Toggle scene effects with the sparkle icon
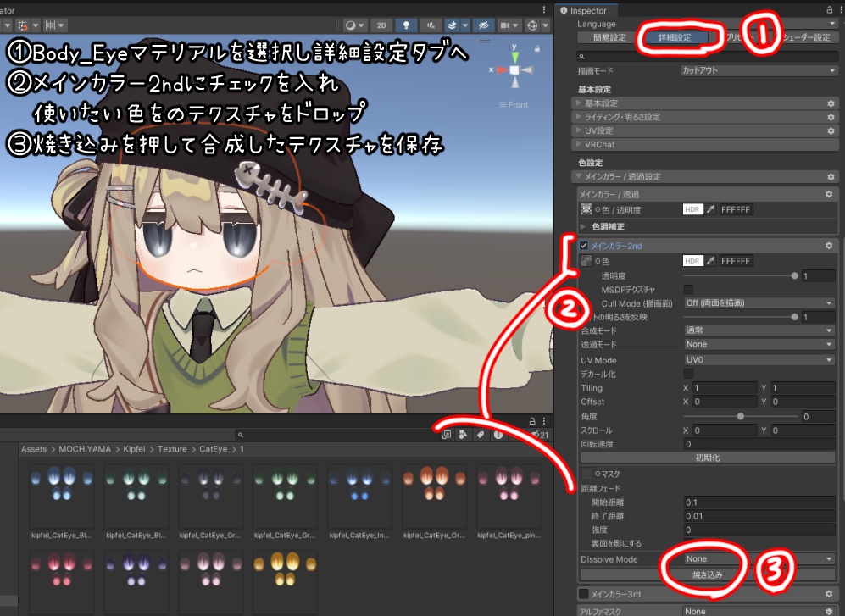Viewport: 845px width, 616px height. point(452,25)
